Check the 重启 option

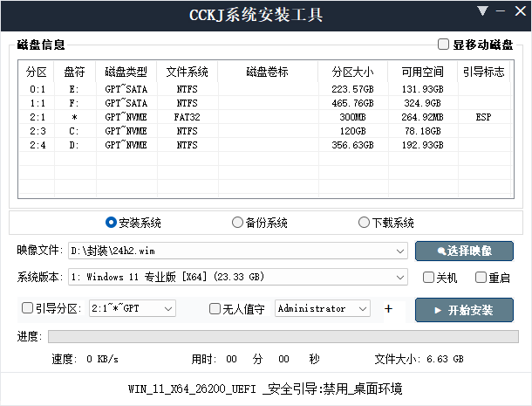pos(481,278)
